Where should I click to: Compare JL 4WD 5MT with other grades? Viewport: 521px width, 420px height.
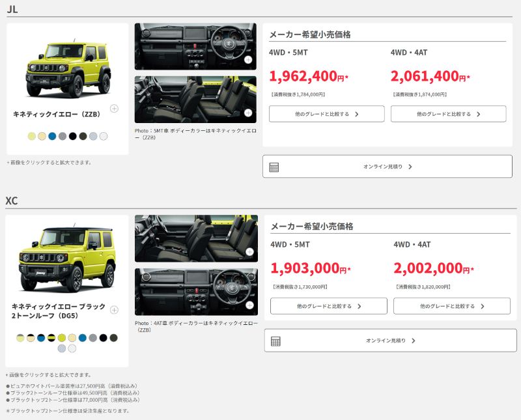click(327, 114)
